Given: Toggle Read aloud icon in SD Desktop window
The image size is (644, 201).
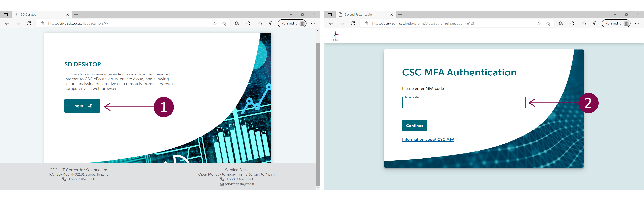Looking at the screenshot, I should point(215,23).
